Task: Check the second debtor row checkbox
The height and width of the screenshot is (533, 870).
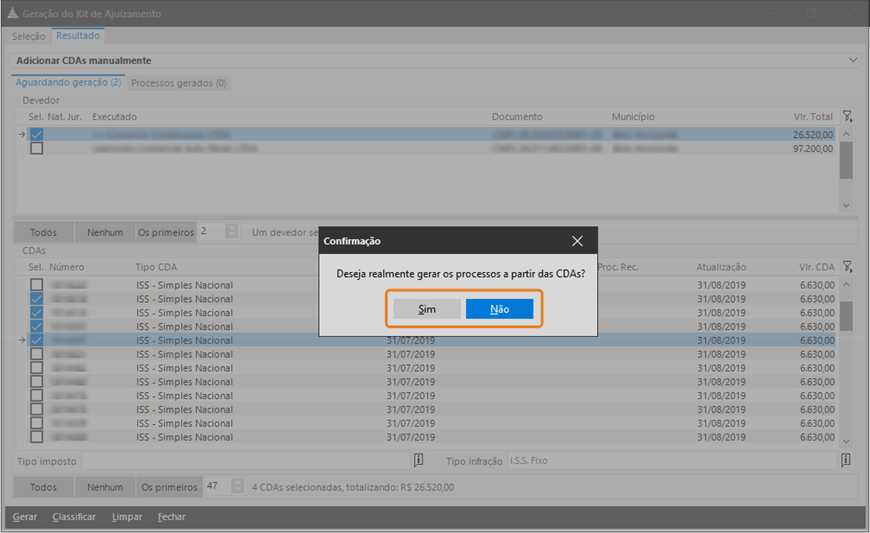Action: pos(36,148)
